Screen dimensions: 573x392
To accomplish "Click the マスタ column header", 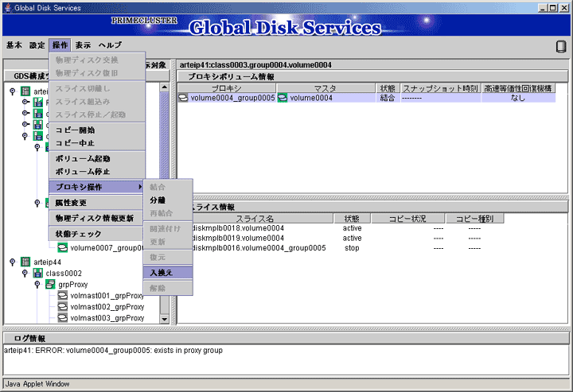I will [325, 88].
